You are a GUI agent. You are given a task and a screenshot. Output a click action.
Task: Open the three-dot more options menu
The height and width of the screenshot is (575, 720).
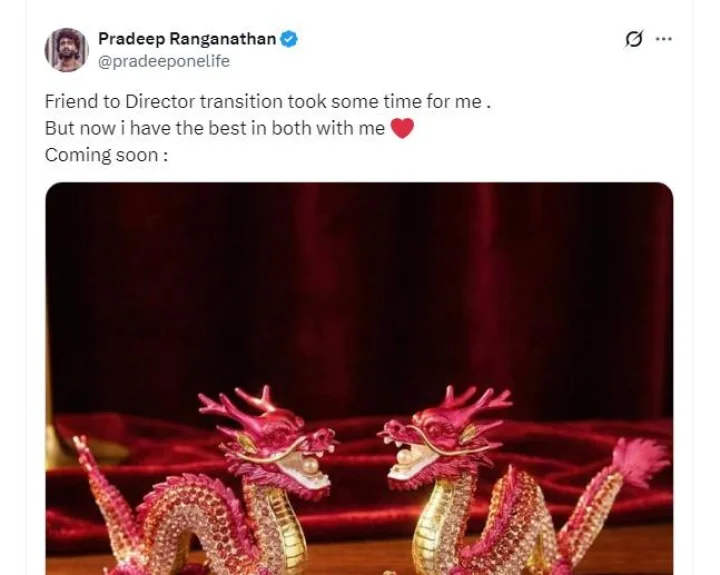click(x=664, y=39)
